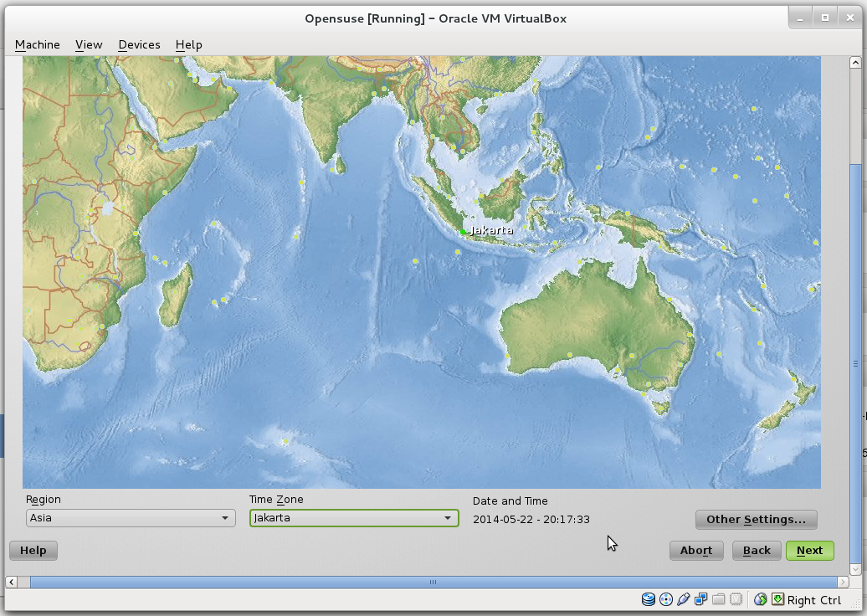The height and width of the screenshot is (616, 867).
Task: Open the USB devices status icon
Action: click(x=683, y=599)
